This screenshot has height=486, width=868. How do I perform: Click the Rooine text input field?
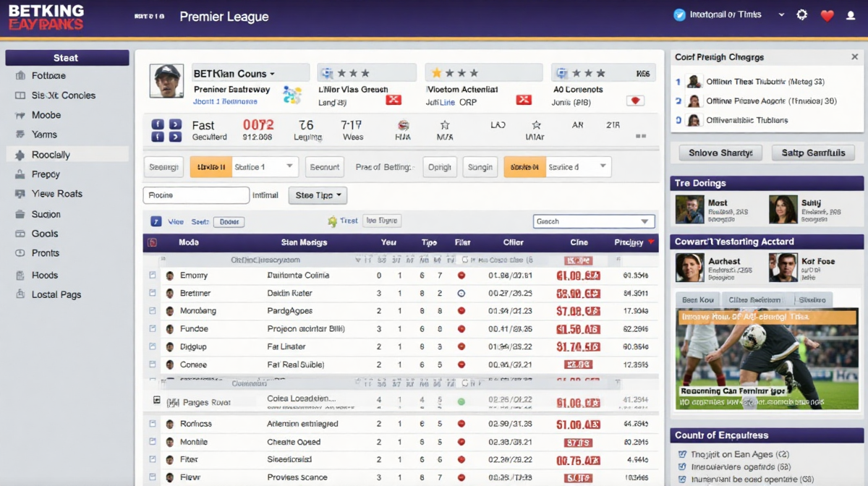[195, 195]
